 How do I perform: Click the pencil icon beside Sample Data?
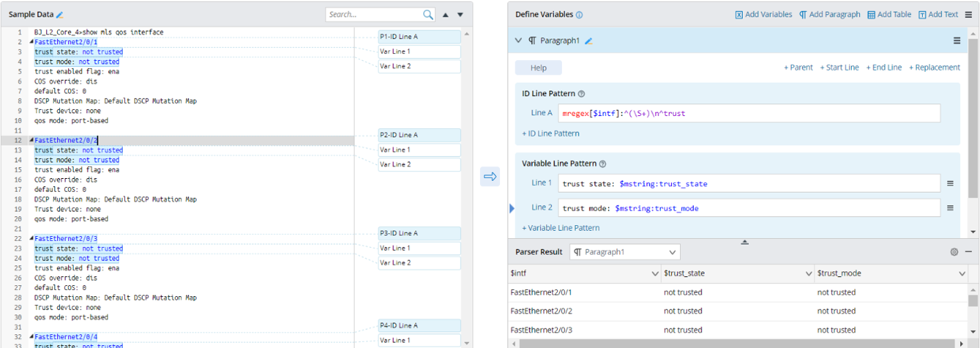pos(60,14)
